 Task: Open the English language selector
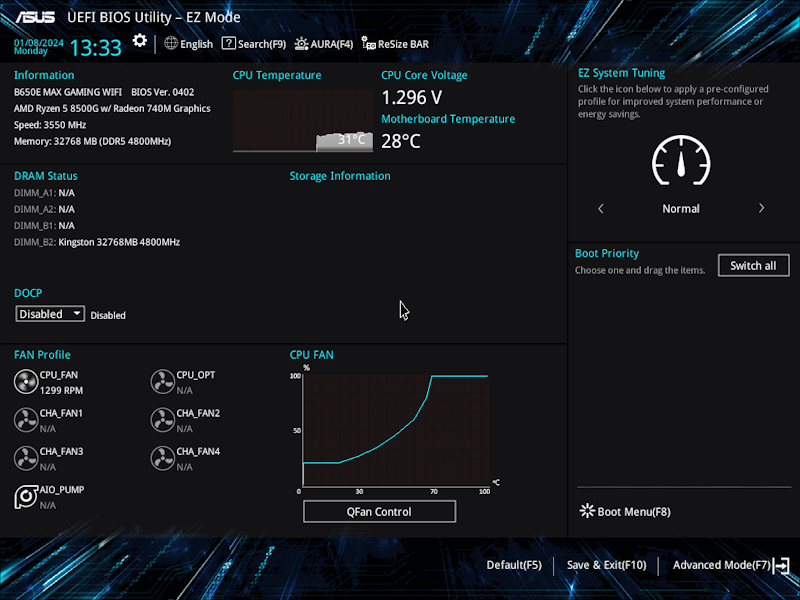click(x=188, y=44)
